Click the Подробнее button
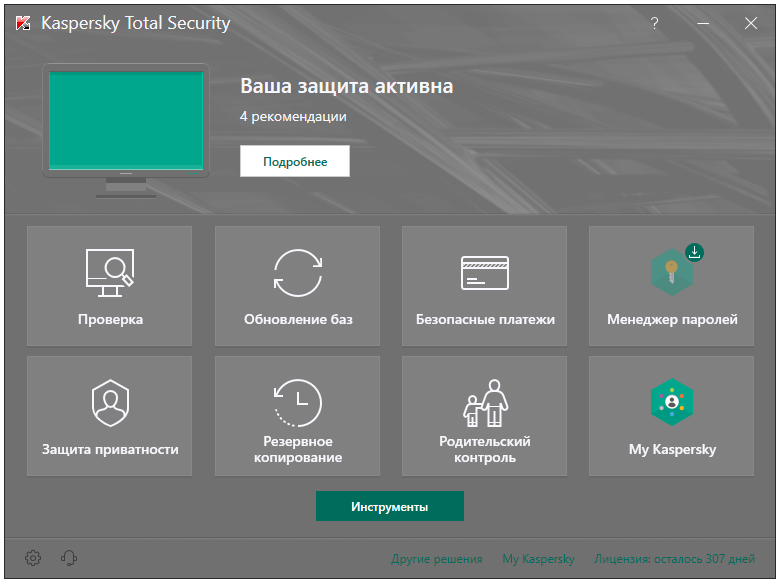This screenshot has height=584, width=779. [295, 161]
